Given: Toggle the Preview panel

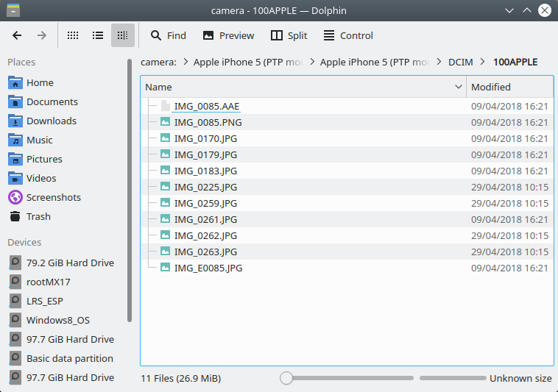Looking at the screenshot, I should click(x=228, y=35).
